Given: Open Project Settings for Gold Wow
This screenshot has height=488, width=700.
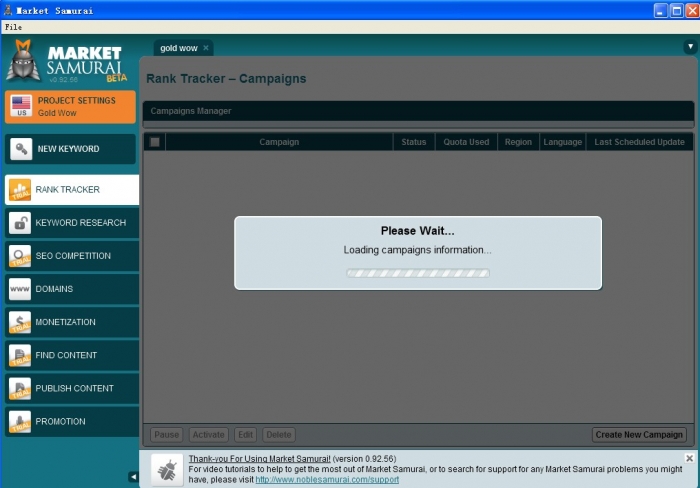Looking at the screenshot, I should (x=70, y=107).
